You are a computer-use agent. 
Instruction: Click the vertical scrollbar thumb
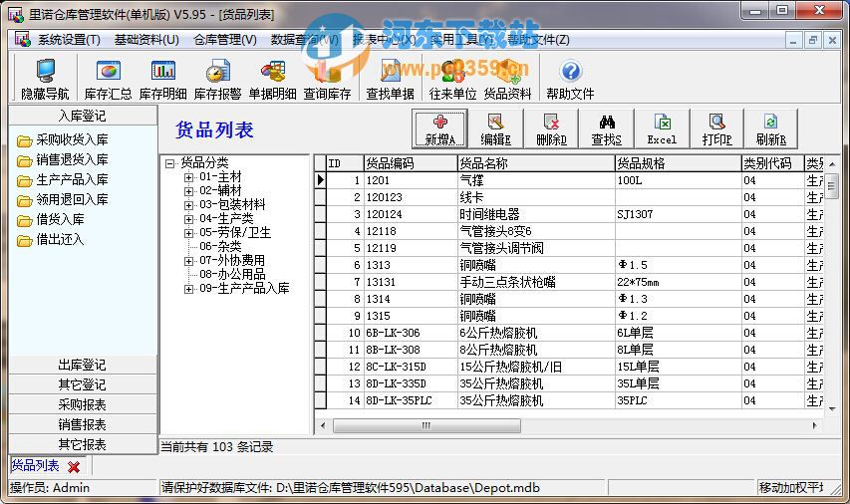coord(832,186)
